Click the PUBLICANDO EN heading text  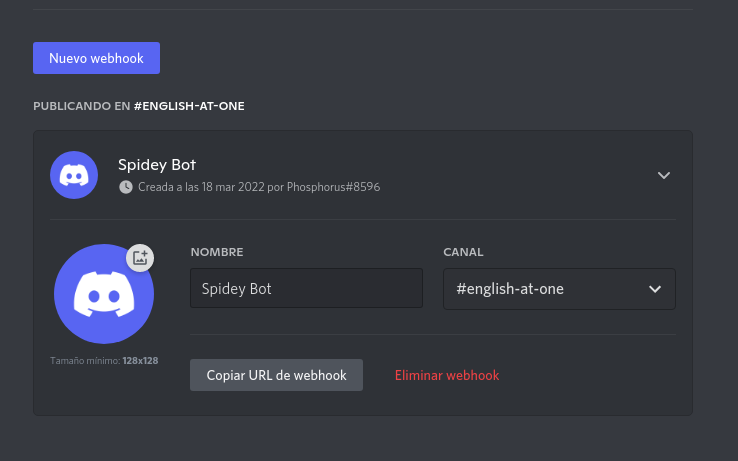[81, 106]
